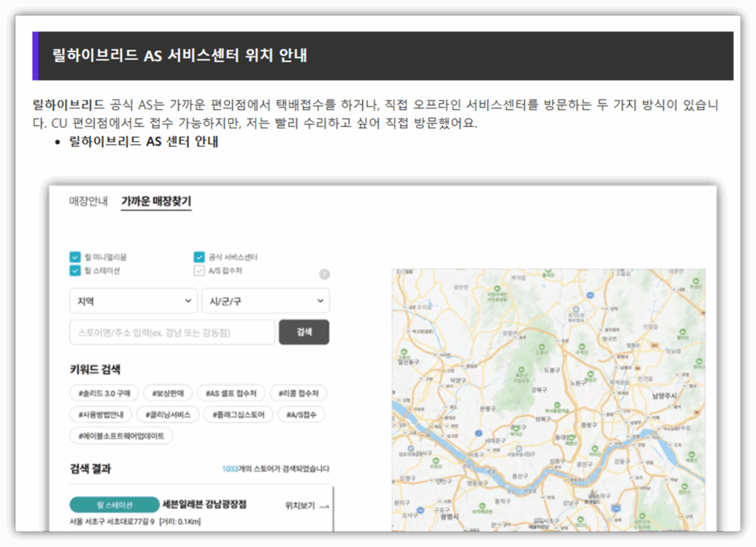The image size is (756, 547).
Task: Click the address 서울 서초구 서초대로77길 9
Action: point(112,521)
